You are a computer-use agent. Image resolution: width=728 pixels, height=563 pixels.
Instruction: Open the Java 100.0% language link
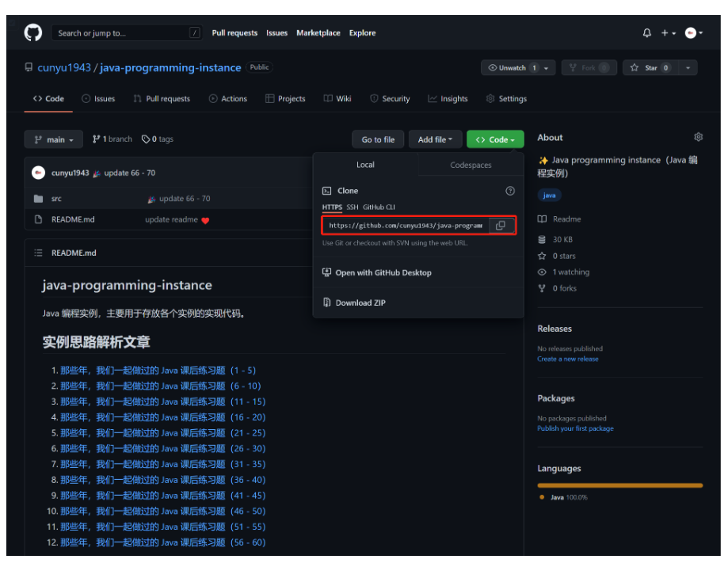coord(564,497)
